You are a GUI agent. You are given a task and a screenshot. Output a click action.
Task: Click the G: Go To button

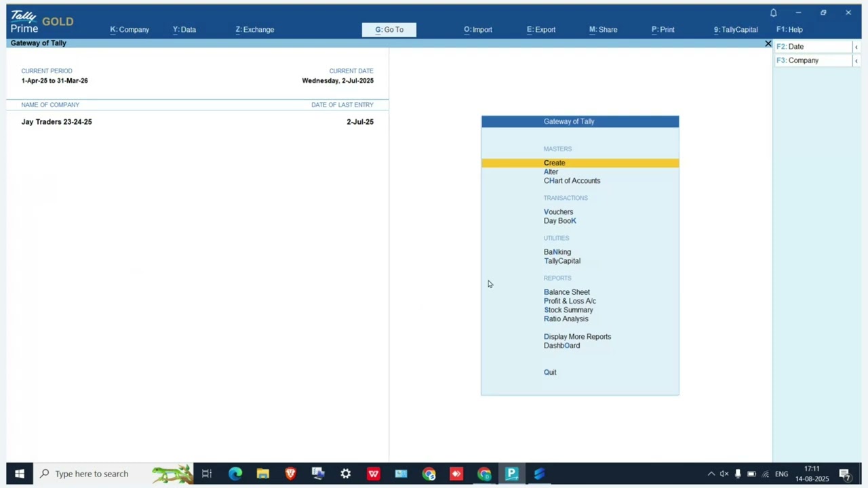(389, 30)
